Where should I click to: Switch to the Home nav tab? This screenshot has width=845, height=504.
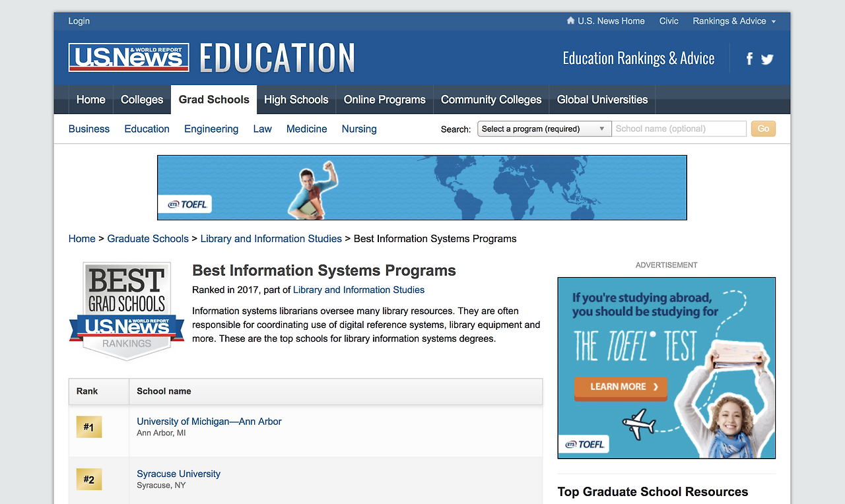tap(91, 100)
